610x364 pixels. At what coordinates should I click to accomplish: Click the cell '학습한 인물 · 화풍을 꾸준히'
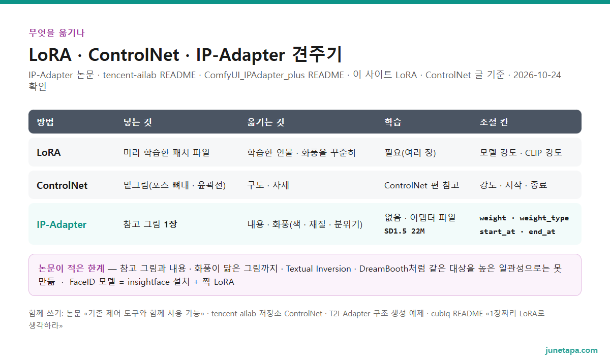[x=301, y=152]
